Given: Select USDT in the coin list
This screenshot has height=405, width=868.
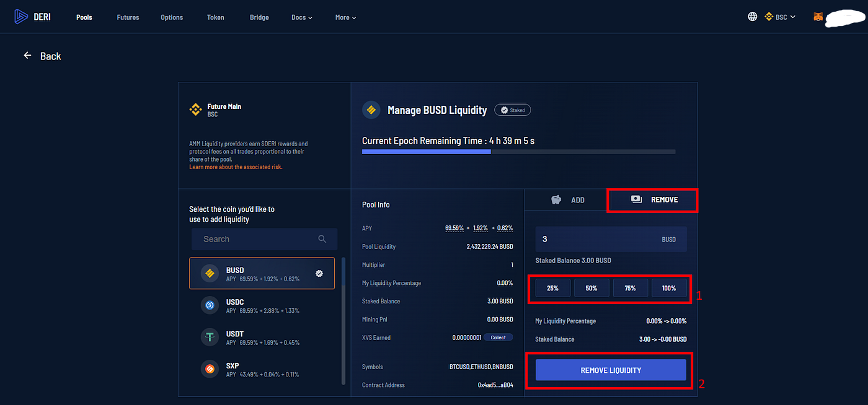Looking at the screenshot, I should (x=262, y=337).
